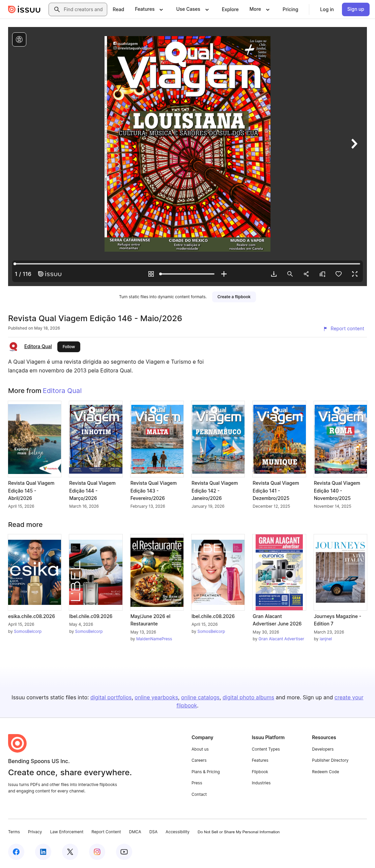Open Edição 145 Abril/2026 thumbnail
The image size is (375, 868).
click(x=35, y=439)
